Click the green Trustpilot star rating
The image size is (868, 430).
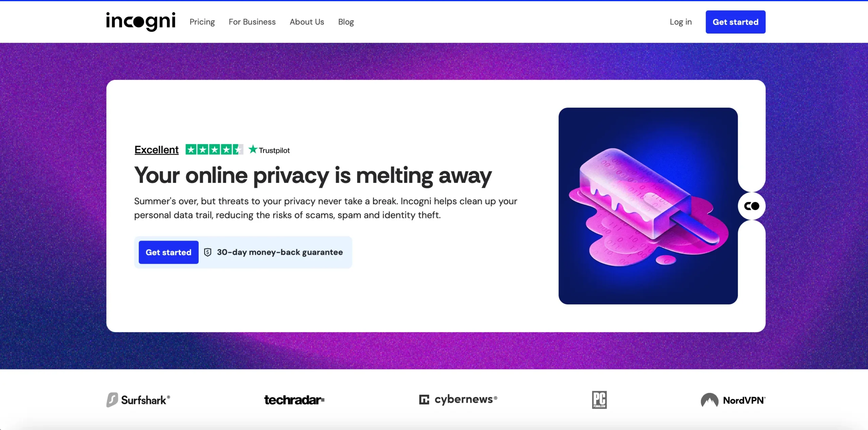[x=214, y=149]
